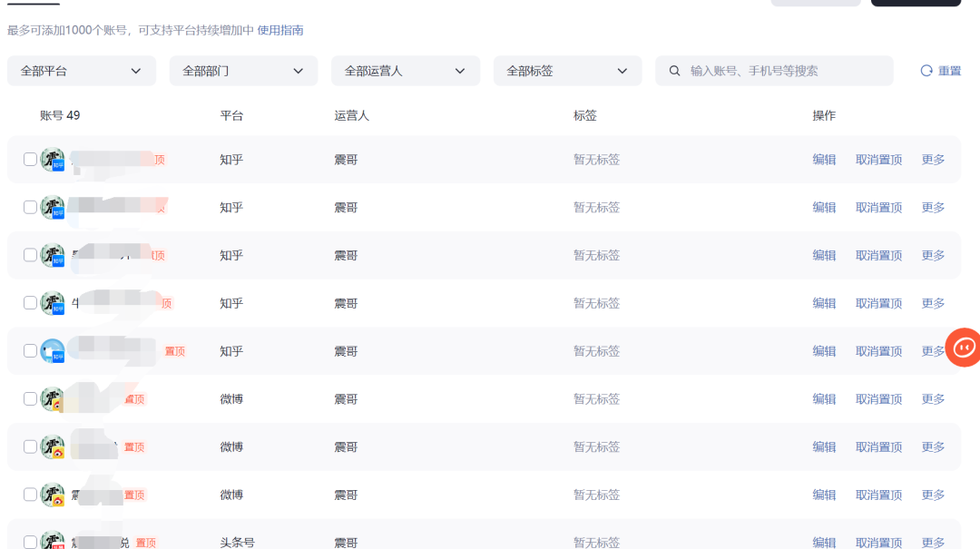980x549 pixels.
Task: Open the 全部平台 dropdown
Action: click(82, 70)
